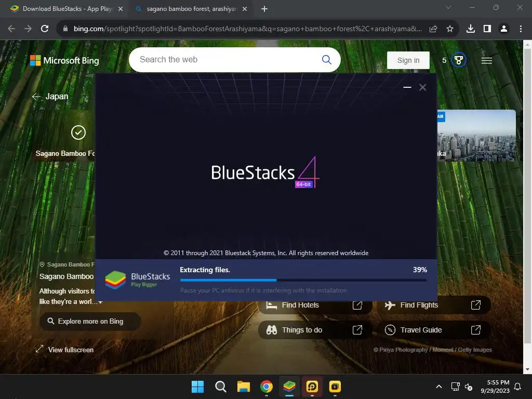
Task: Minimize the BlueStacks installer window
Action: (x=407, y=87)
